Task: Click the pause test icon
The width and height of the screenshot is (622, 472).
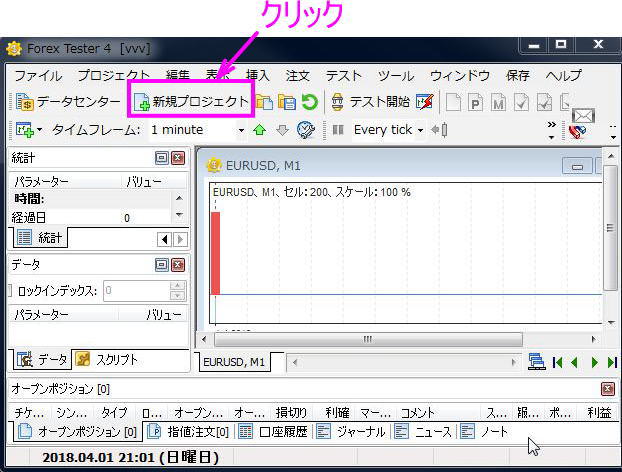Action: (x=338, y=130)
